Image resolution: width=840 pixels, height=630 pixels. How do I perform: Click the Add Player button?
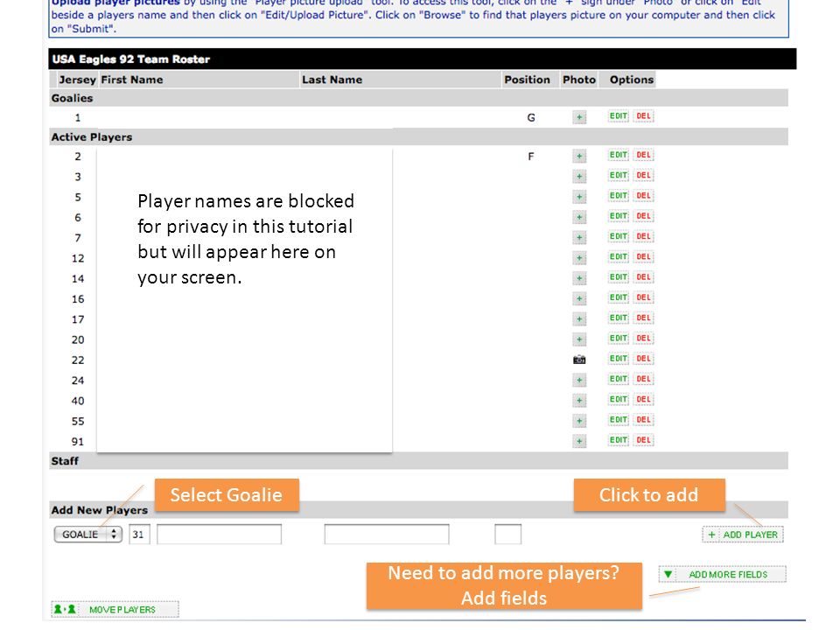[x=743, y=535]
